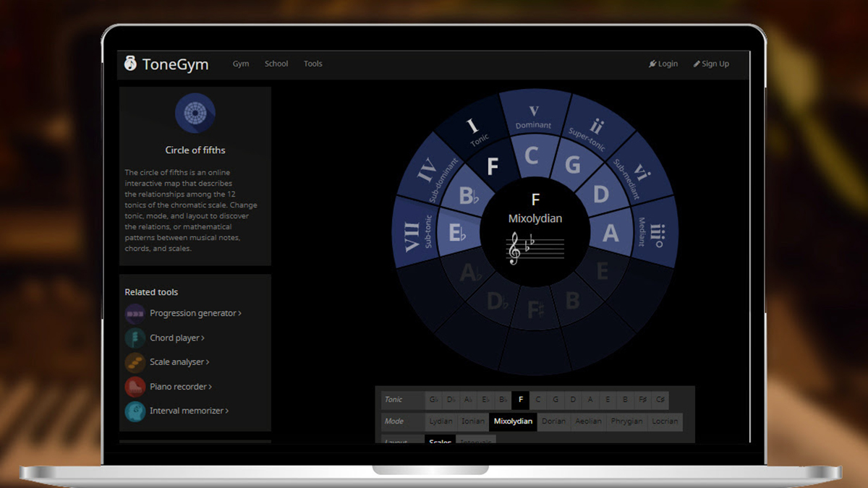Open the Chord player link text
Screen dimensions: 868x488
pos(177,338)
